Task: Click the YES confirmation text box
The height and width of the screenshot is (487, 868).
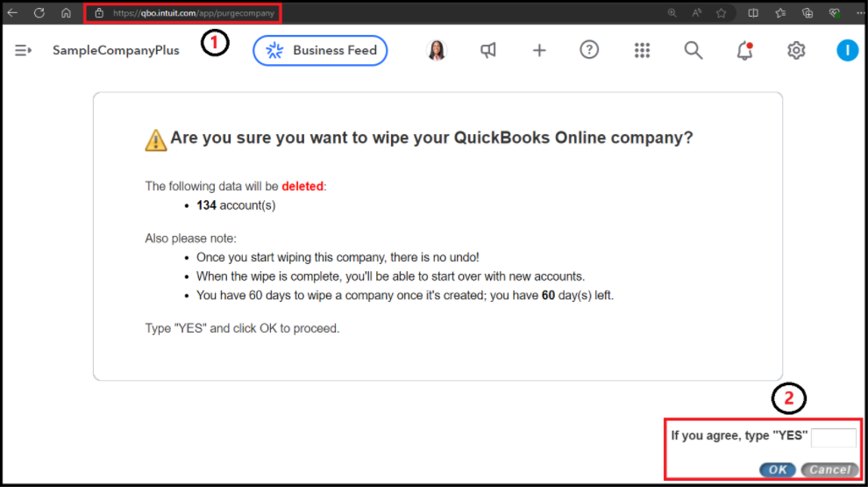Action: pos(834,438)
